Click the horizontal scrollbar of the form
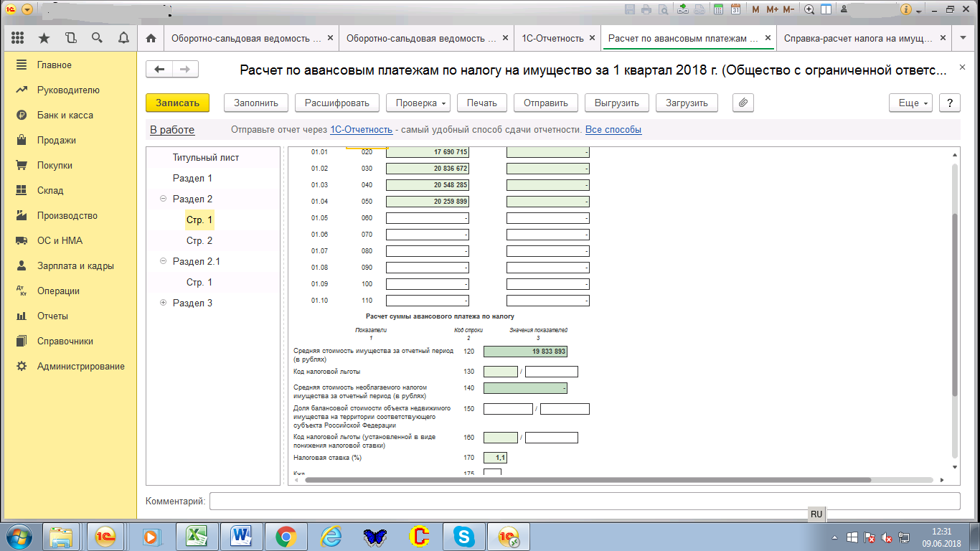 click(x=588, y=480)
